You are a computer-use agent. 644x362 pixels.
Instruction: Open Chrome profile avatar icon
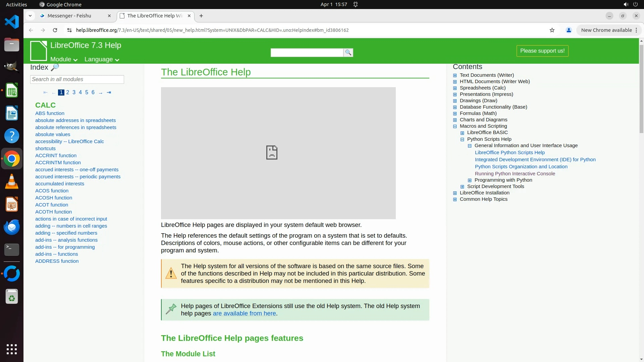[x=569, y=30]
